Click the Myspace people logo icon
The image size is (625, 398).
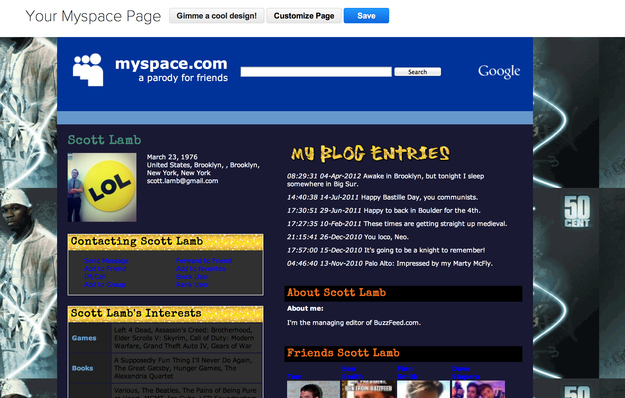coord(88,70)
